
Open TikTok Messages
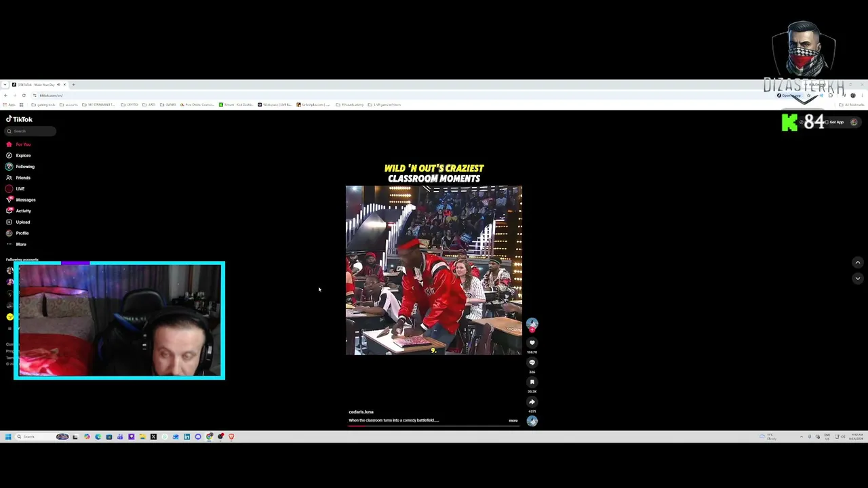21,200
